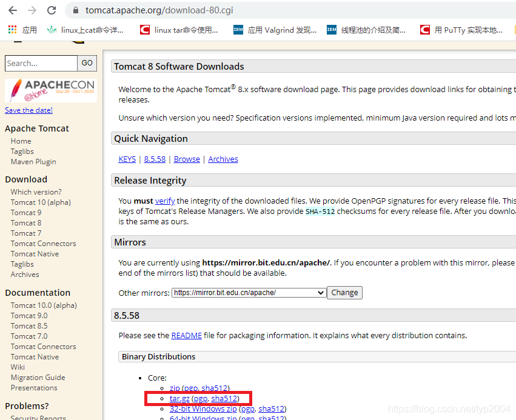This screenshot has height=420, width=516.
Task: Click the ApacheCon banner image
Action: click(51, 90)
